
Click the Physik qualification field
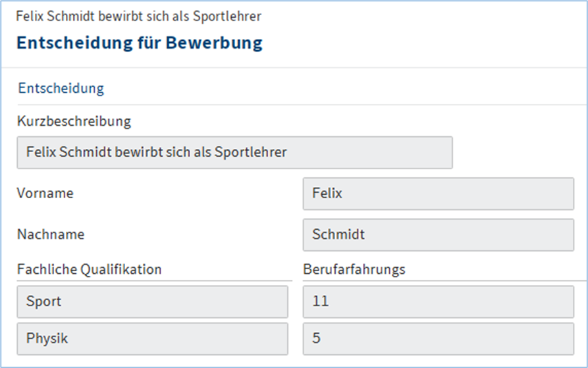(152, 339)
